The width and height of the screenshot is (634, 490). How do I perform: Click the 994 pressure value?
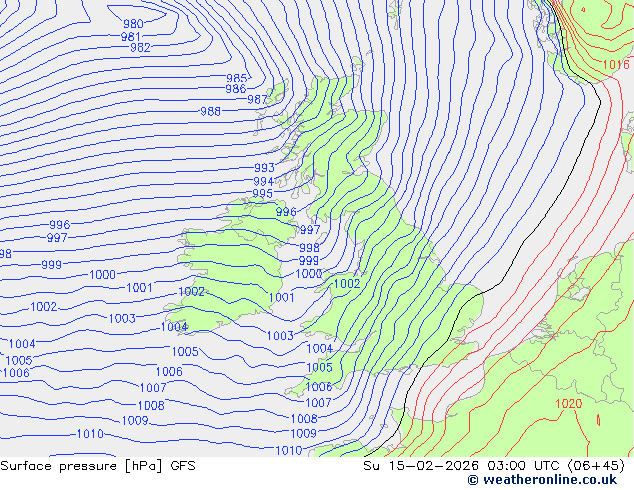[264, 182]
